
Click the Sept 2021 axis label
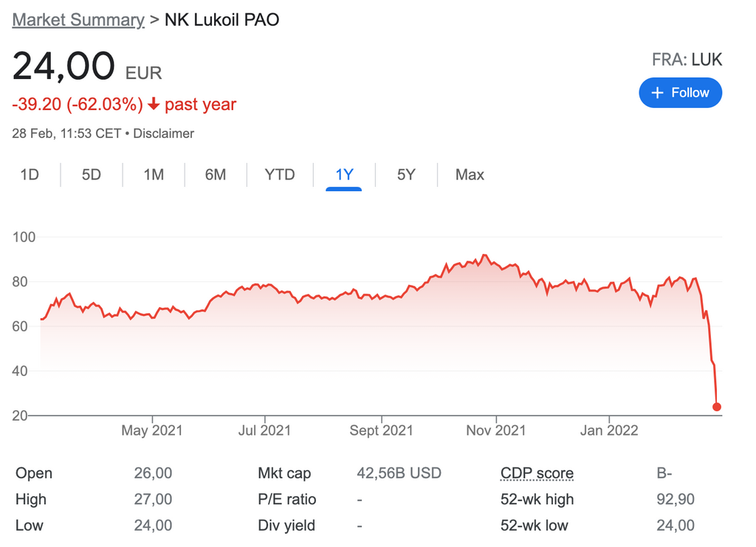(x=382, y=430)
